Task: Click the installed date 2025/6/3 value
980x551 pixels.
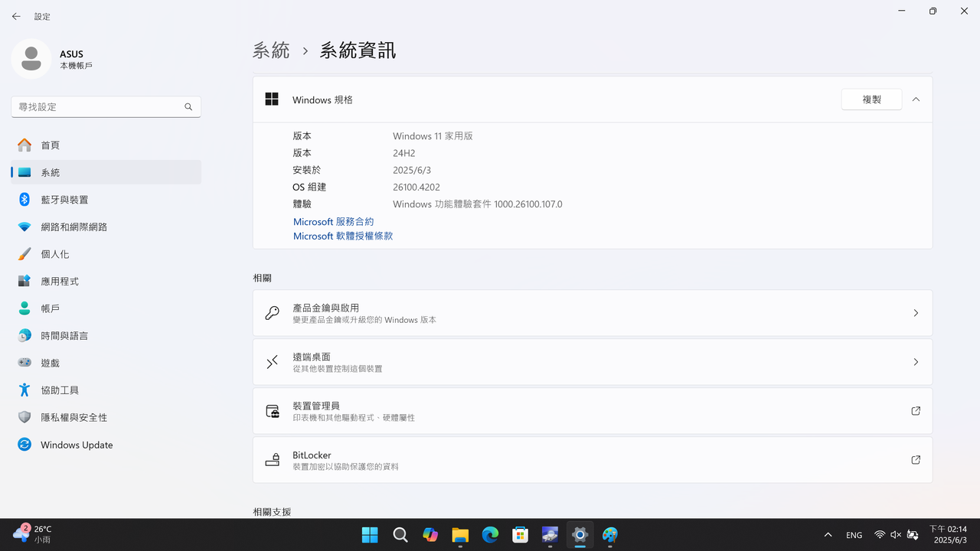Action: point(412,171)
